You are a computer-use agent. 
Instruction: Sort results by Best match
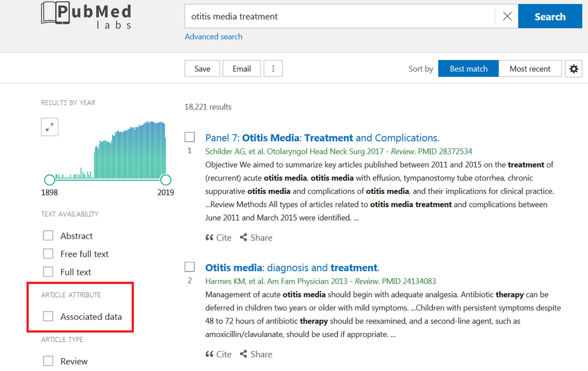[x=468, y=68]
